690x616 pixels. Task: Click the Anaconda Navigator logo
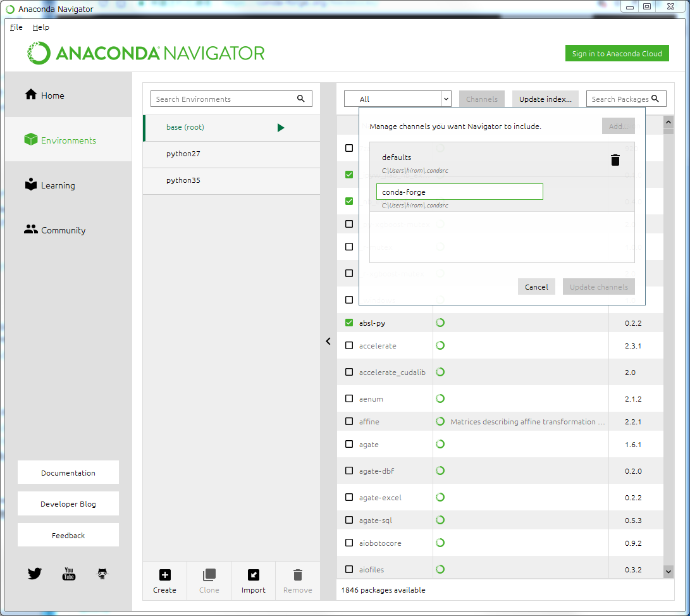point(145,53)
